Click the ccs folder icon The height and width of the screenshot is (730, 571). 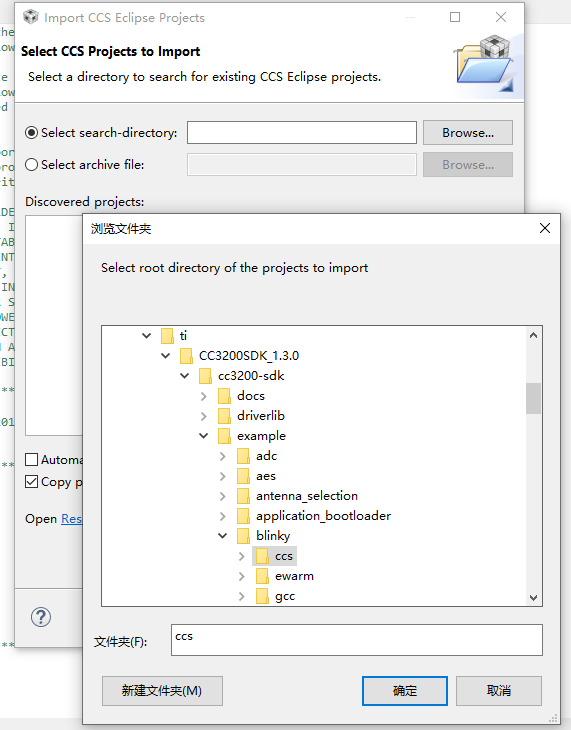(x=263, y=556)
